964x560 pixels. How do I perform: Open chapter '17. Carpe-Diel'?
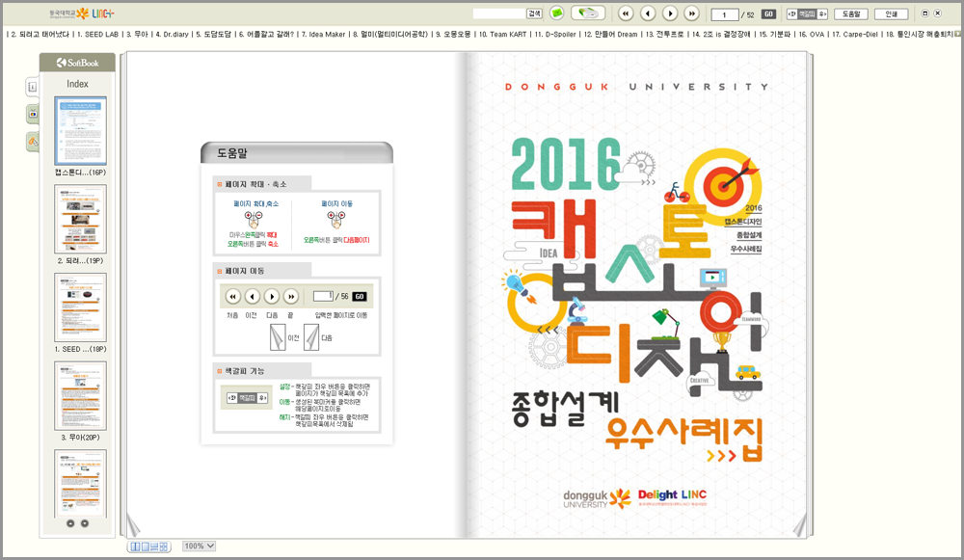854,35
